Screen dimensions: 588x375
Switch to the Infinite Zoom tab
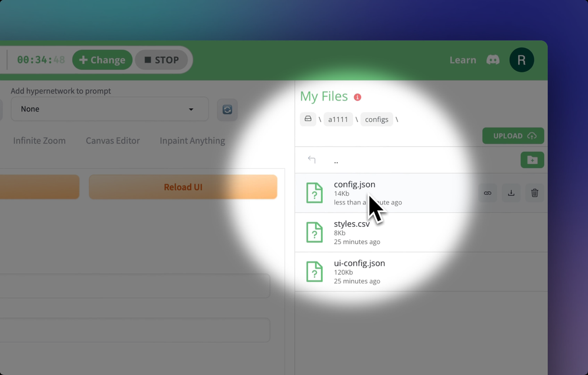[39, 140]
